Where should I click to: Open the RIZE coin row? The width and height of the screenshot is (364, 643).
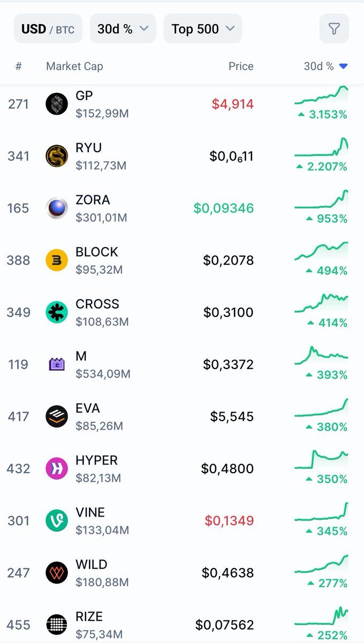point(182,625)
